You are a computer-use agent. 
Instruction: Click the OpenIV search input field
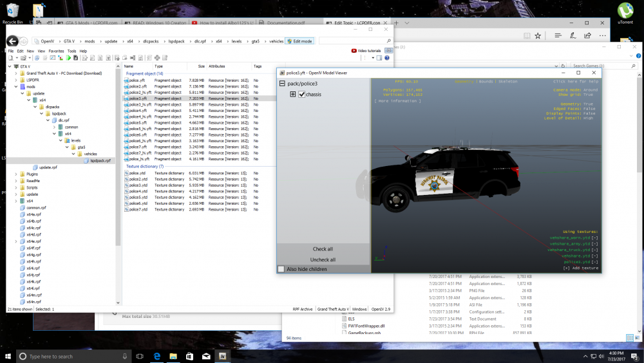point(354,41)
